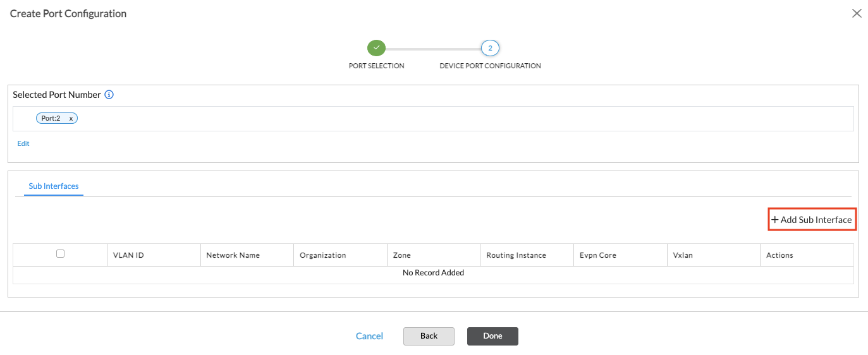Tick the select-all checkbox in table header
Viewport: 868px width, 355px height.
[x=60, y=254]
